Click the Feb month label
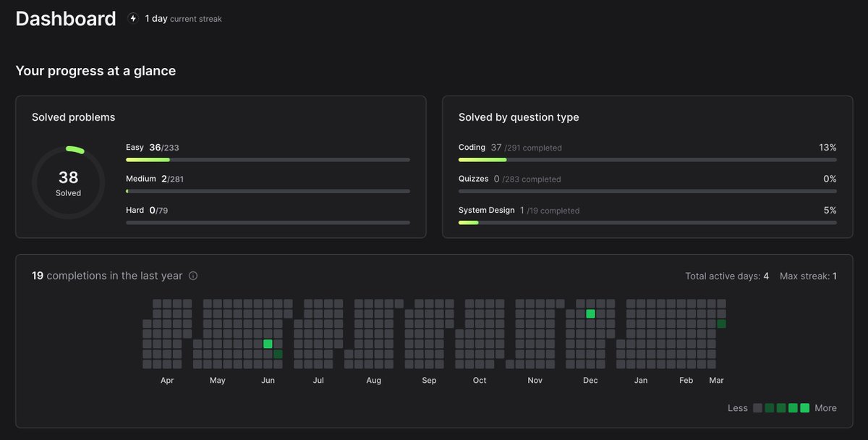Screen dimensions: 868x440 pyautogui.click(x=686, y=381)
